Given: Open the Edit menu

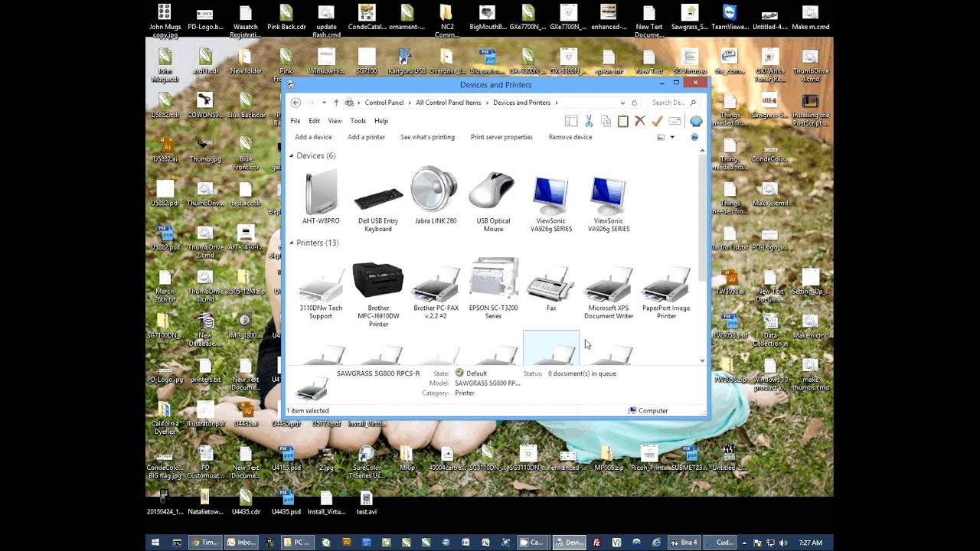Looking at the screenshot, I should [x=314, y=121].
